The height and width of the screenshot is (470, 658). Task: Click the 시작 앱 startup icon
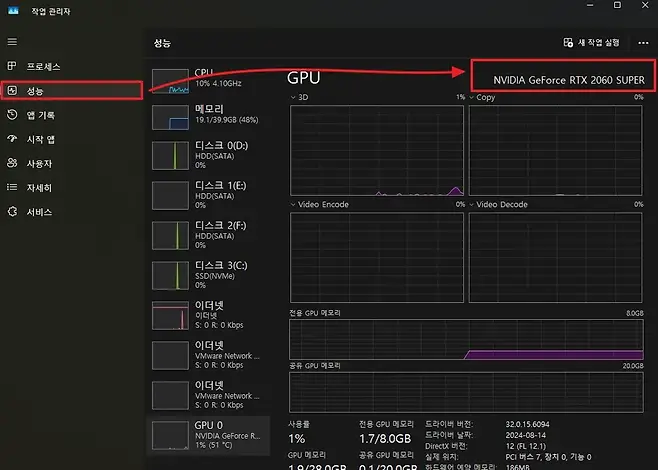tap(12, 138)
